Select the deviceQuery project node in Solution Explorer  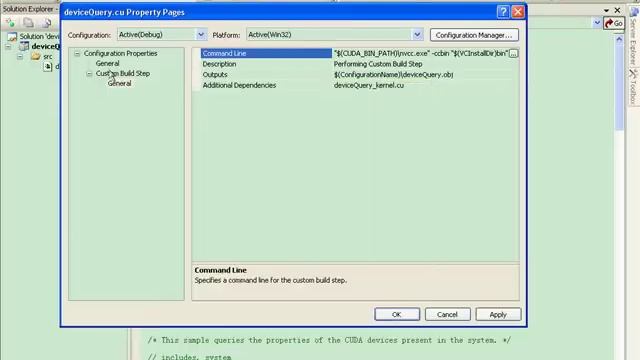(x=40, y=46)
